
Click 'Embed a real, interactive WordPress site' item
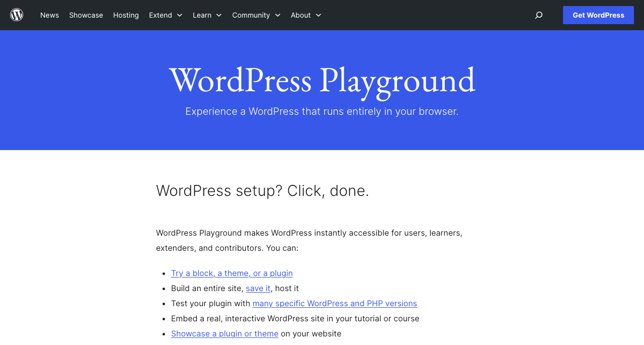click(x=295, y=318)
